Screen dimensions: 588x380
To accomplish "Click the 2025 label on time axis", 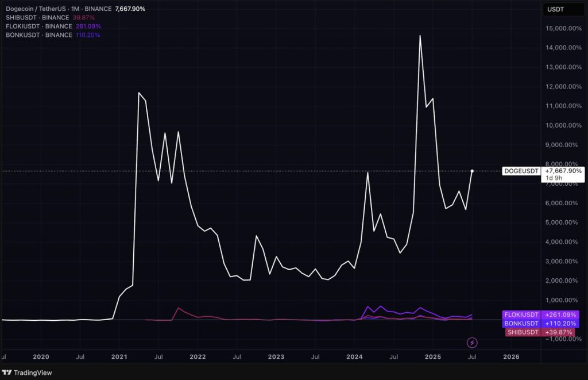I will (x=433, y=357).
